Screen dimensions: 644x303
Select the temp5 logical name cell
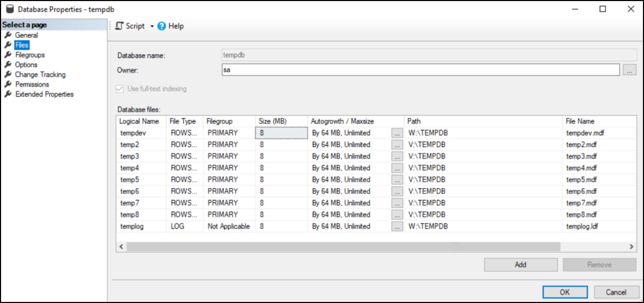[141, 179]
